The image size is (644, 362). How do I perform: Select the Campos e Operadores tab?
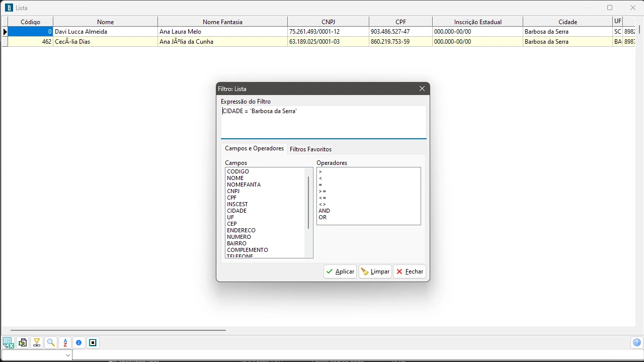[254, 148]
